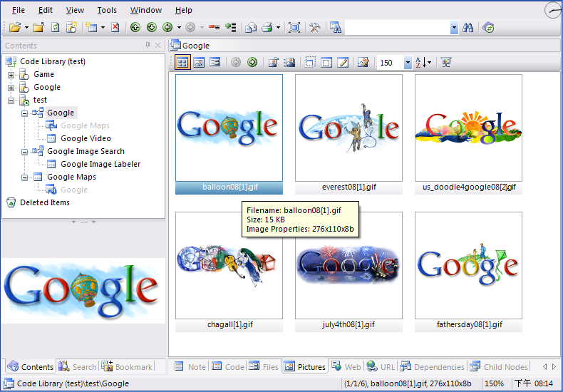Open the Help menu
563x392 pixels.
pyautogui.click(x=183, y=10)
